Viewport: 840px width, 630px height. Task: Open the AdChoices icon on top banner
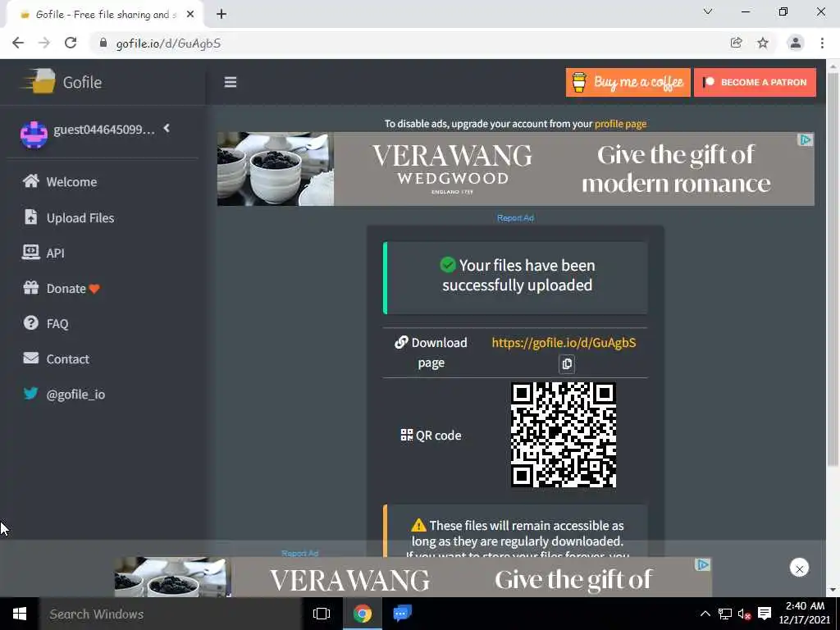coord(806,139)
